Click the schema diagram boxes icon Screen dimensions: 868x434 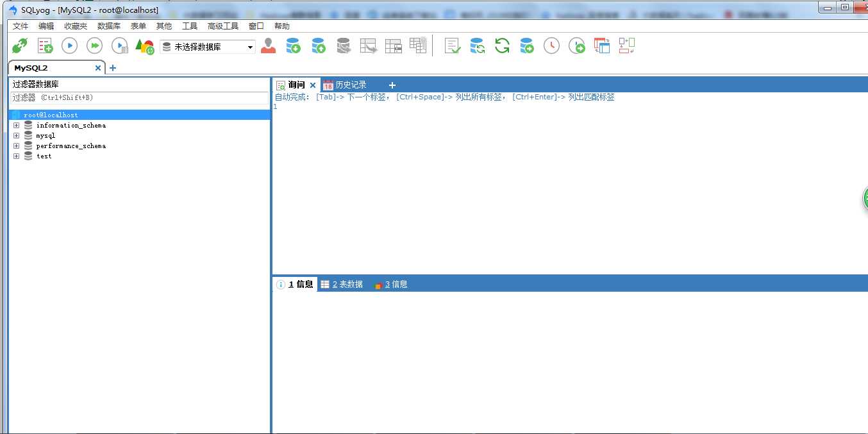tap(627, 46)
